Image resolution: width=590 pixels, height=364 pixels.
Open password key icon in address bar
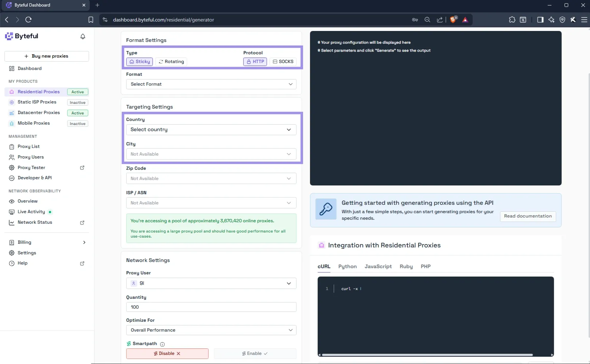coord(415,20)
